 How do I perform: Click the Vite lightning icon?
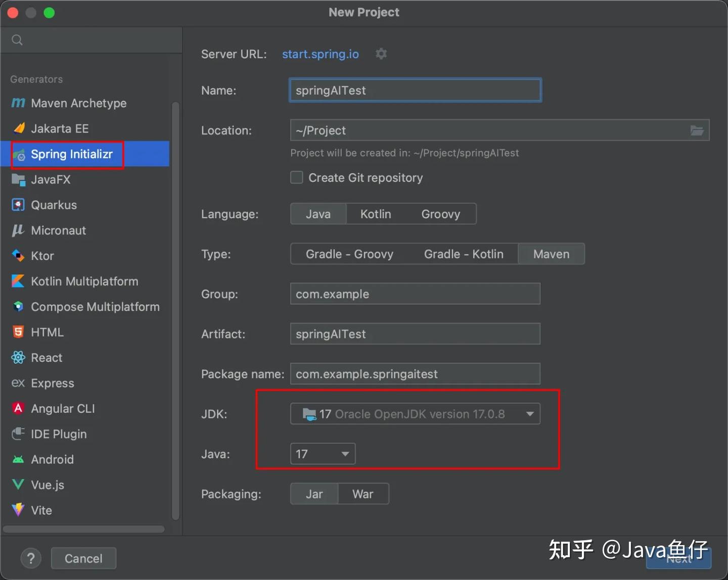pyautogui.click(x=18, y=510)
